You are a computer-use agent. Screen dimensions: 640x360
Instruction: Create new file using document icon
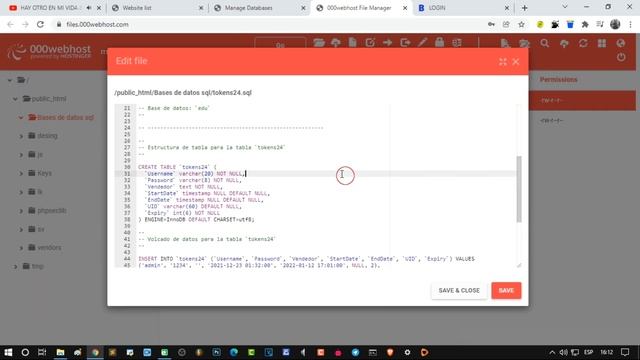click(x=353, y=42)
